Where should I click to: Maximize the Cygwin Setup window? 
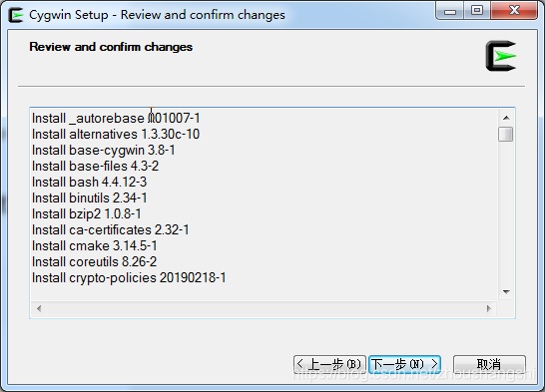tap(477, 10)
